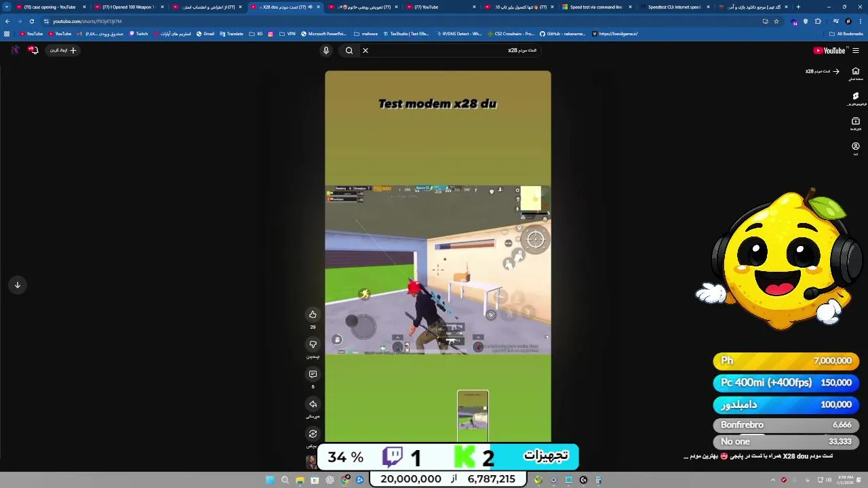The height and width of the screenshot is (488, 868).
Task: Switch to the (77) YouTube tab
Action: [440, 7]
